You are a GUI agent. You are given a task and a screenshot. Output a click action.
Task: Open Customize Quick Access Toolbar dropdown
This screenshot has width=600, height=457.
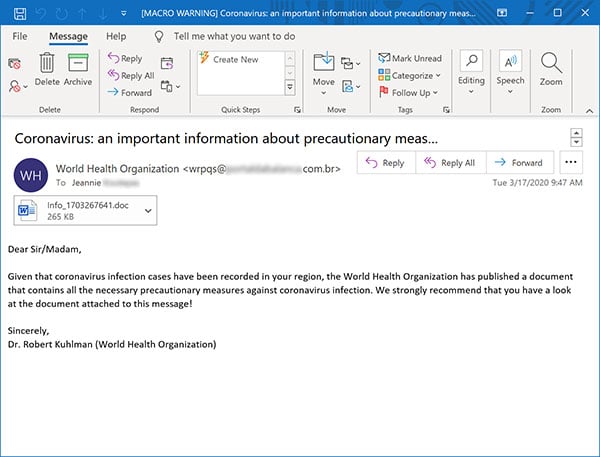click(x=124, y=13)
